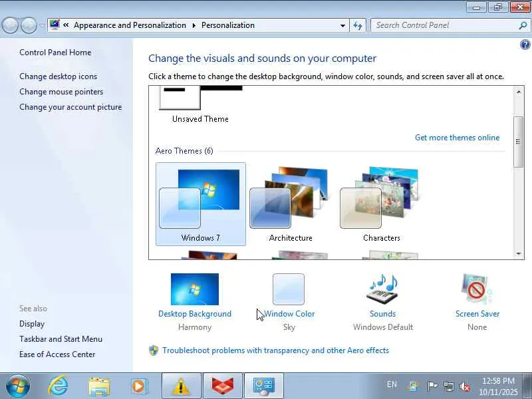Click the Personalization control panel taskbar button
The height and width of the screenshot is (399, 532).
point(263,386)
